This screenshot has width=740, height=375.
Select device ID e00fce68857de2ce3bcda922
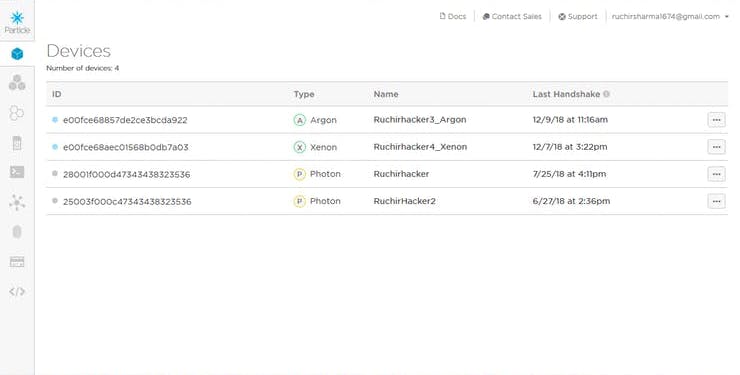pyautogui.click(x=125, y=120)
